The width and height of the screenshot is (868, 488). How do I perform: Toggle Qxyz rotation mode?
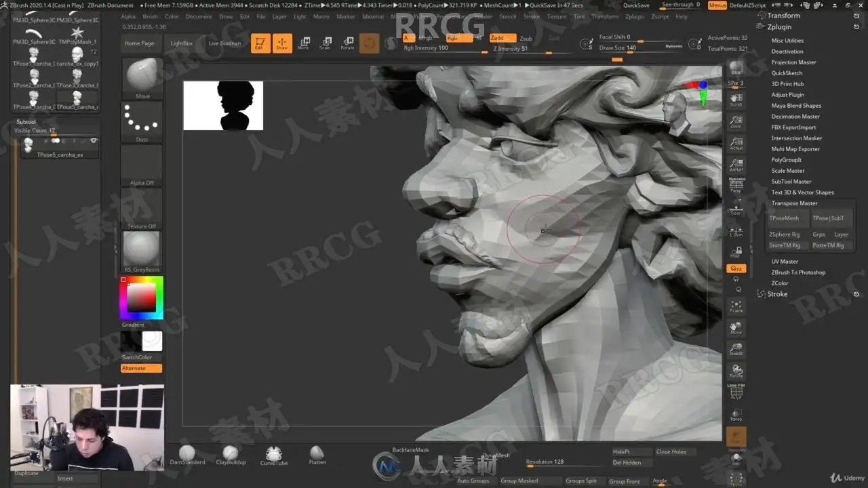(x=736, y=269)
